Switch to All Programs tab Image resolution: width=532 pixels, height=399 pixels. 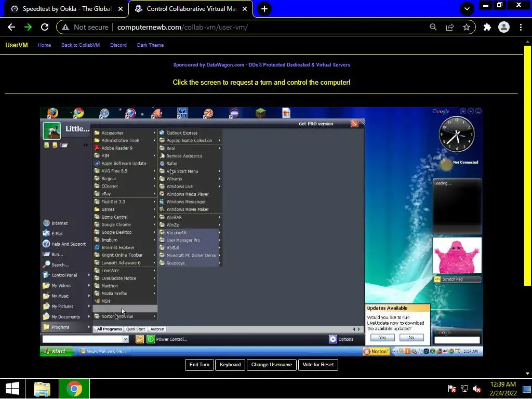(109, 329)
